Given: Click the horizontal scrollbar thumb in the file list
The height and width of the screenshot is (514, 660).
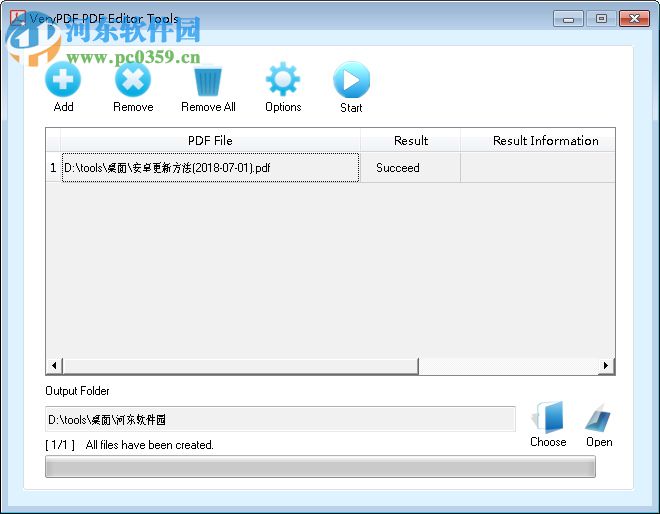Looking at the screenshot, I should [x=240, y=365].
